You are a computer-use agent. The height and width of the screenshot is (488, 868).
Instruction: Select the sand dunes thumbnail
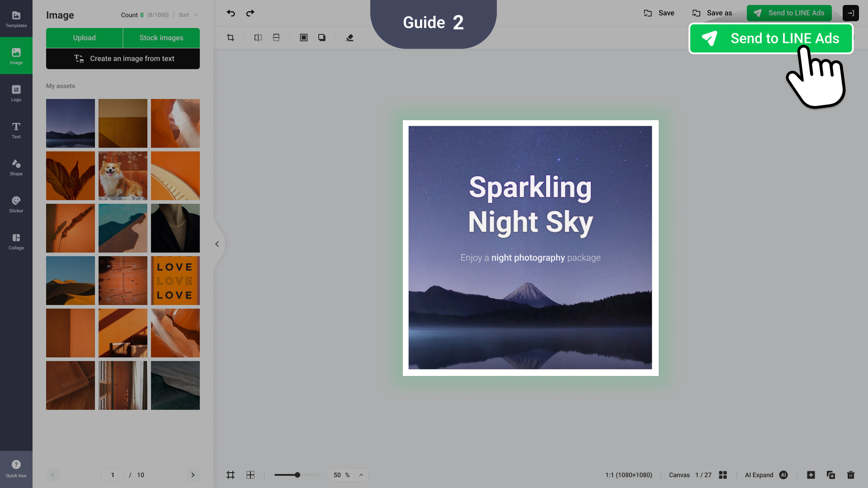(71, 281)
